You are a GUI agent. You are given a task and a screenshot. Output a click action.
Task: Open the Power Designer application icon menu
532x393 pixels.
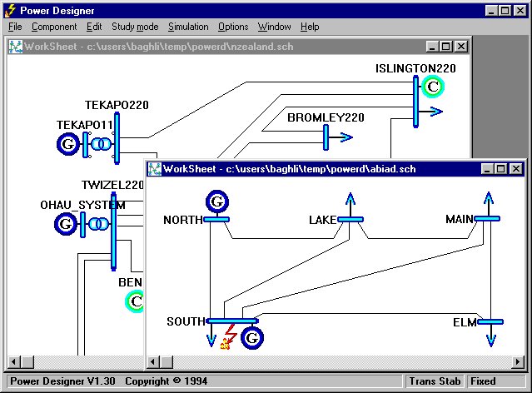click(x=10, y=11)
